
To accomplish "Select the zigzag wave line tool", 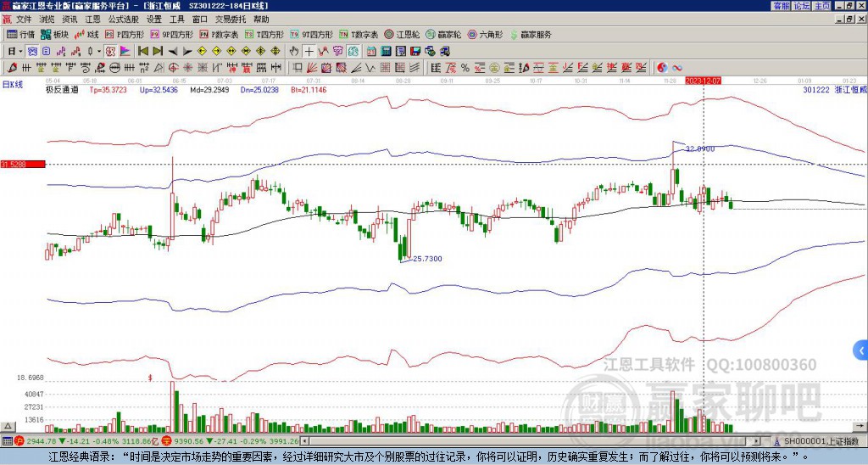I will (370, 68).
